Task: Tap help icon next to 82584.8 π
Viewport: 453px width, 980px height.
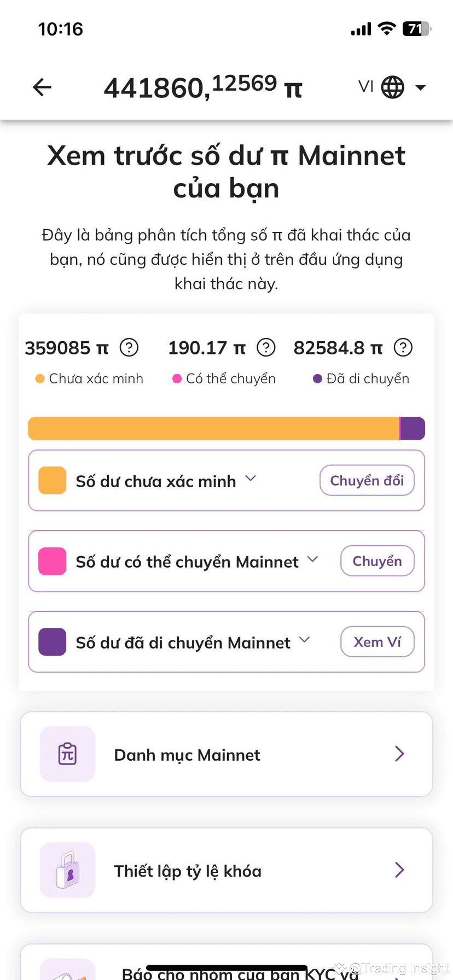Action: click(x=403, y=347)
